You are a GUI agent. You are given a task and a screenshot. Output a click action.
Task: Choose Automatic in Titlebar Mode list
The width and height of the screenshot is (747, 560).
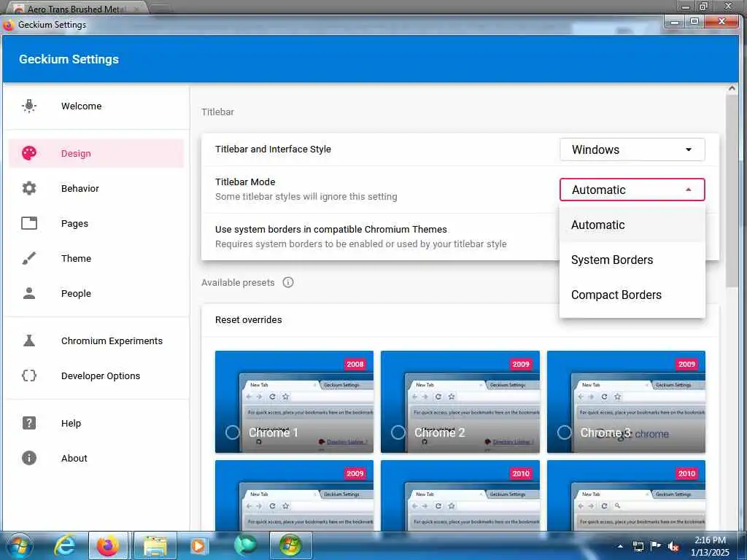click(x=632, y=225)
